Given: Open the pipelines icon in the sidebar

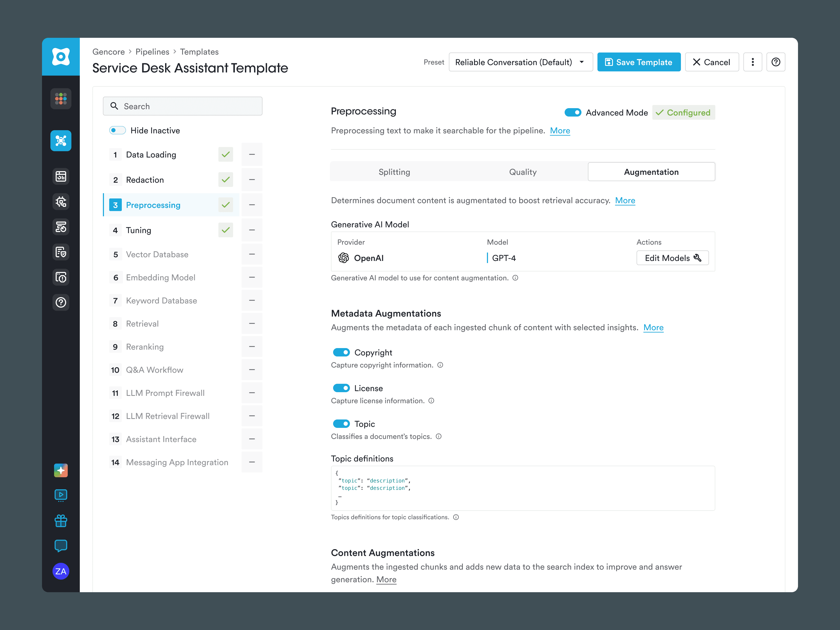Looking at the screenshot, I should pyautogui.click(x=61, y=140).
